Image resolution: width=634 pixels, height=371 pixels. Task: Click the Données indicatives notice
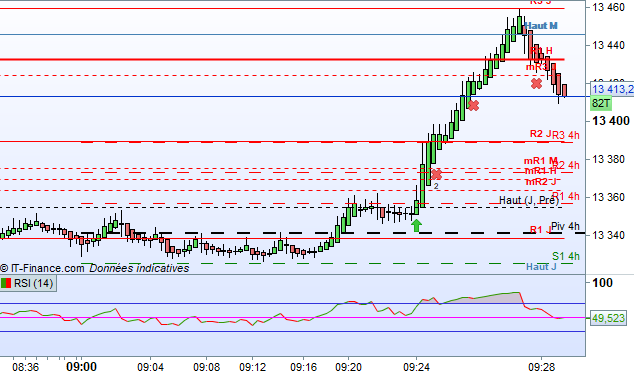tap(139, 268)
